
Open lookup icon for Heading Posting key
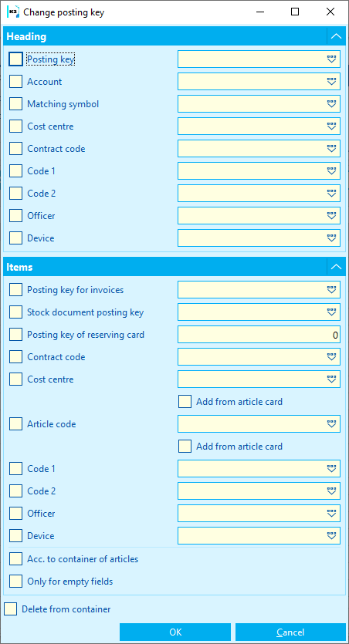[332, 59]
